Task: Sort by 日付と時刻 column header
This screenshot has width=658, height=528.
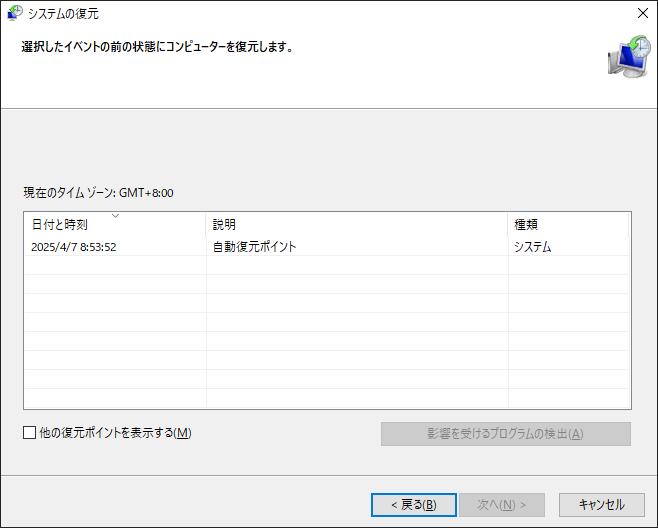Action: coord(115,224)
